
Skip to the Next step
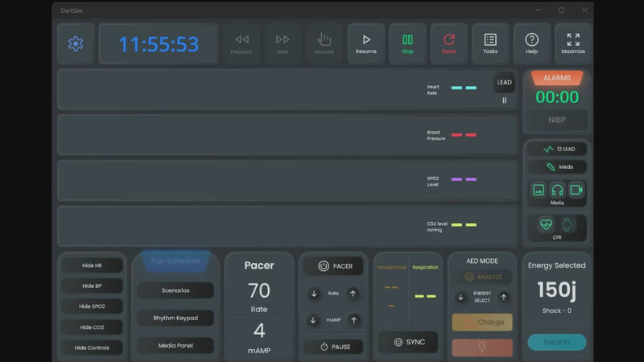click(283, 43)
